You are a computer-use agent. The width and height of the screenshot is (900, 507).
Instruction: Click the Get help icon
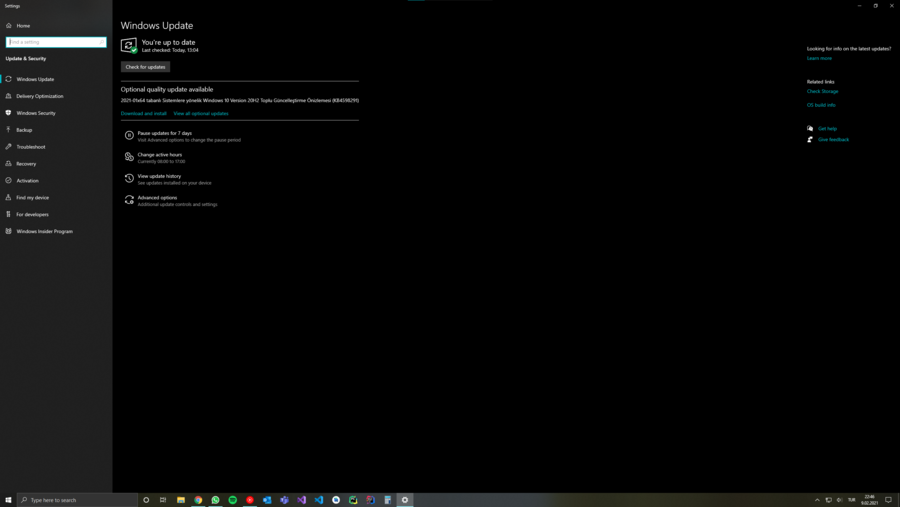[810, 128]
